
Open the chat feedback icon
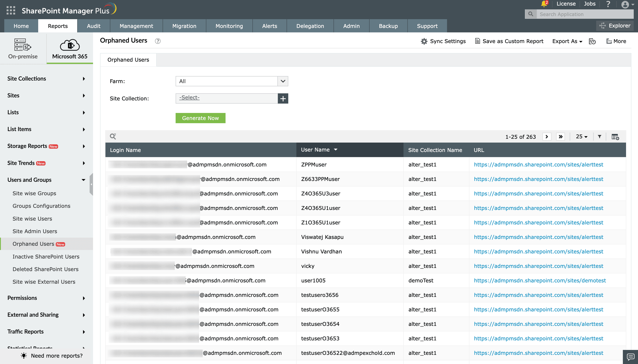(630, 357)
